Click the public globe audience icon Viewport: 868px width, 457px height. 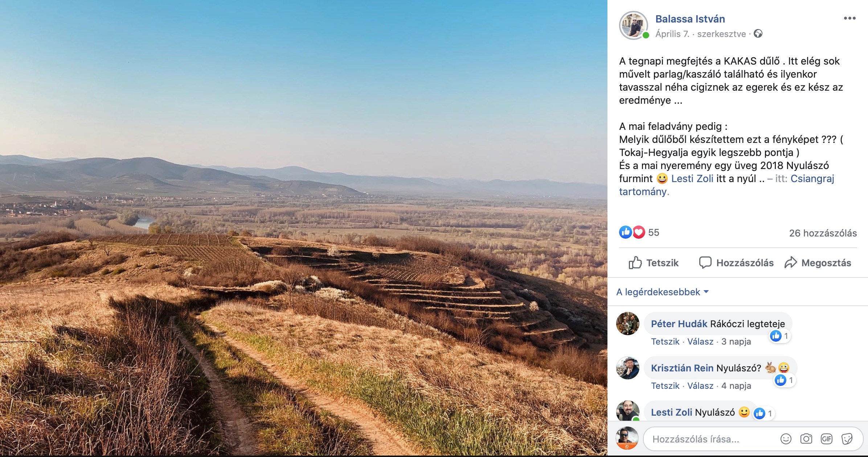758,34
